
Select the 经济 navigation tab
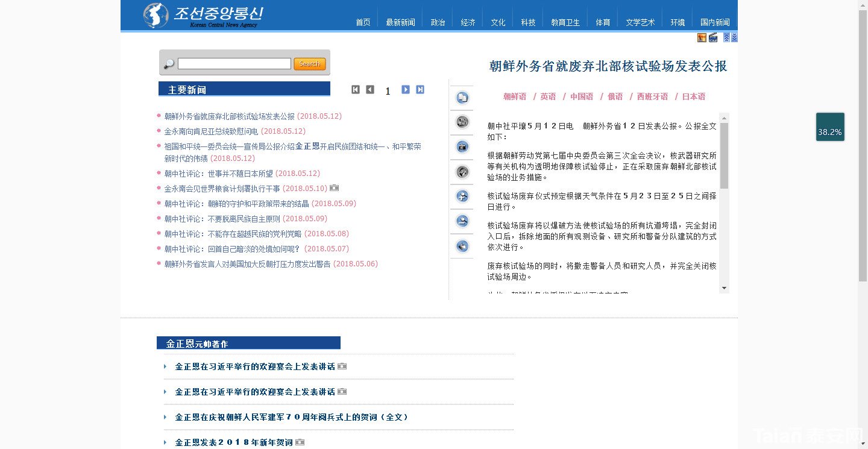point(468,22)
